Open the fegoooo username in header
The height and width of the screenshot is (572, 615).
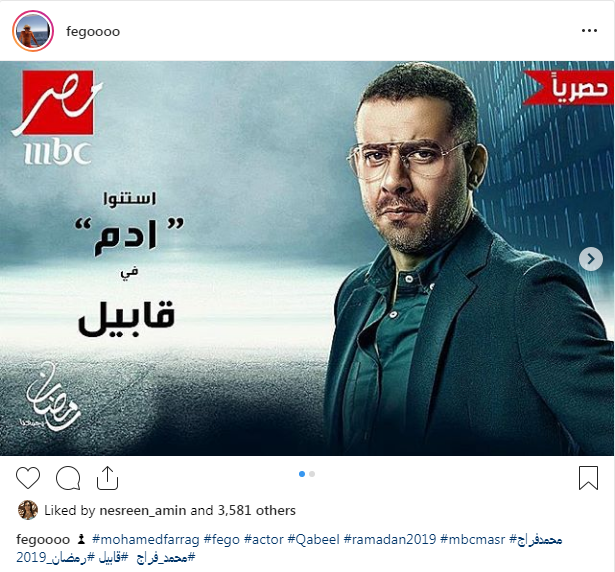point(93,31)
